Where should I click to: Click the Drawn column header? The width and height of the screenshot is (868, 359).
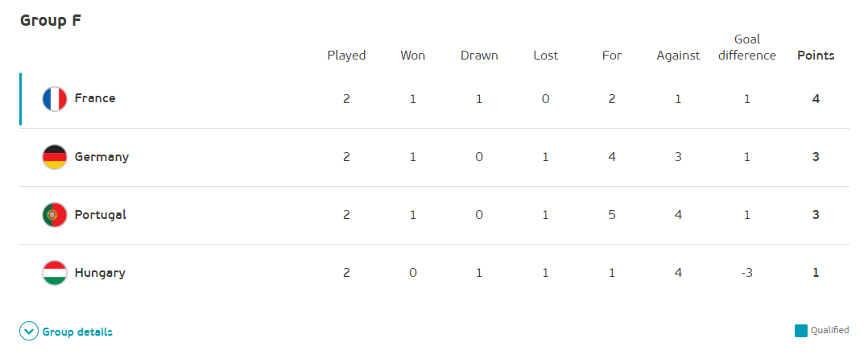[479, 56]
